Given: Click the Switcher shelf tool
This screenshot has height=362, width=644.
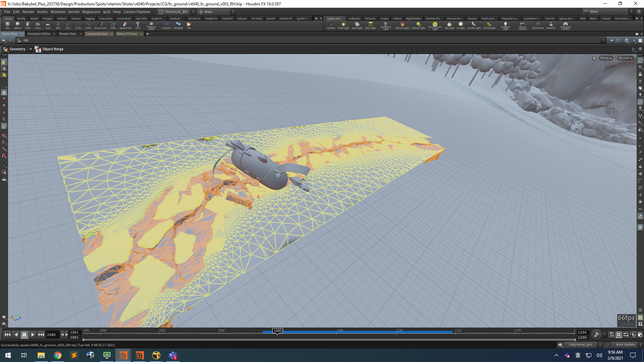Looking at the screenshot, I should (551, 25).
